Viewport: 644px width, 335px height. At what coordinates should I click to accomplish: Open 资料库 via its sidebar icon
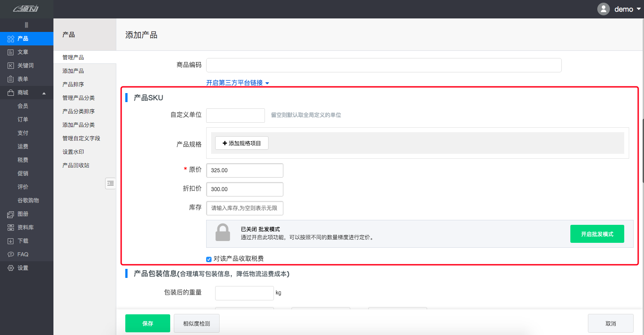[11, 228]
